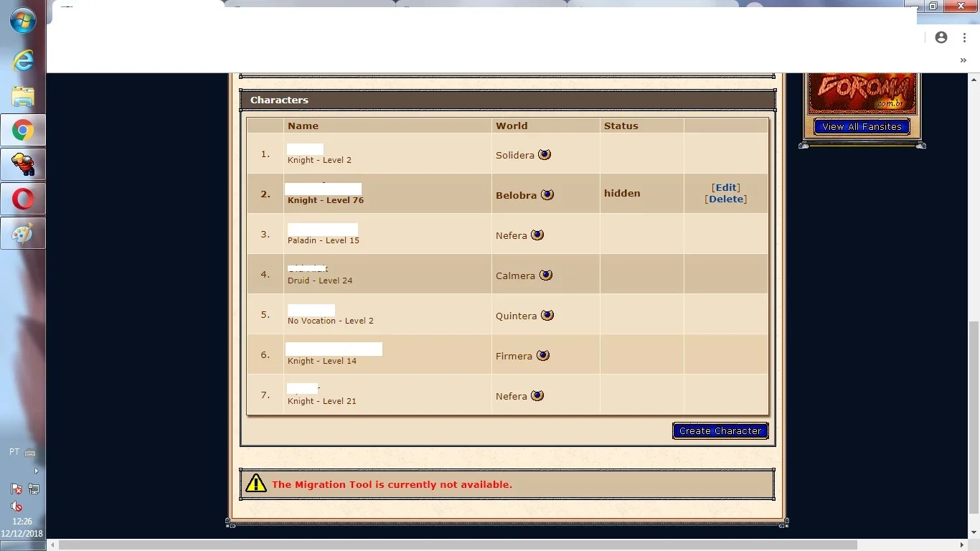Expand bookmarks overflow chevron
Image resolution: width=980 pixels, height=551 pixels.
point(963,60)
